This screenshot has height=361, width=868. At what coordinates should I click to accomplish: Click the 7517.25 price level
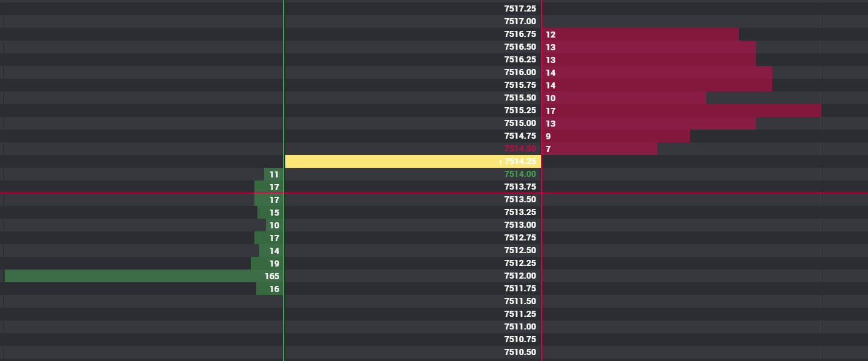point(520,8)
